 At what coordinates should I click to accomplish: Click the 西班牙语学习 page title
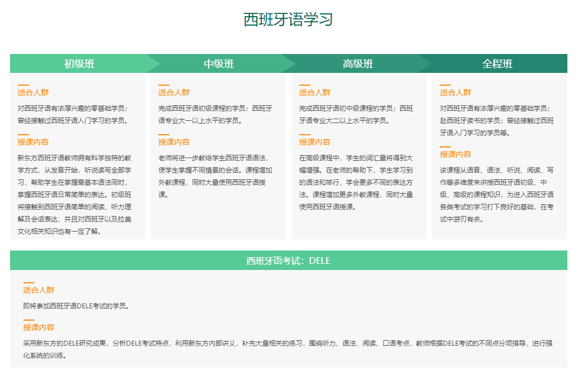click(x=288, y=19)
